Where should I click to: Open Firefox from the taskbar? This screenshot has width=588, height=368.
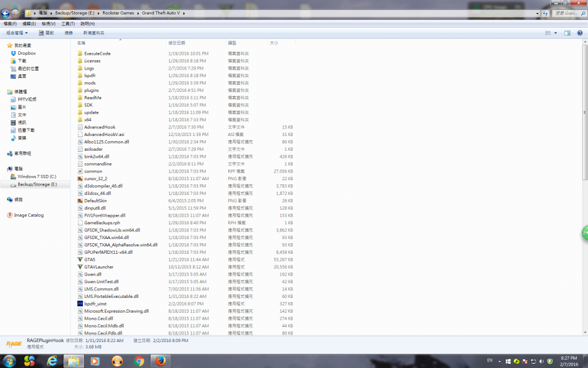(161, 362)
